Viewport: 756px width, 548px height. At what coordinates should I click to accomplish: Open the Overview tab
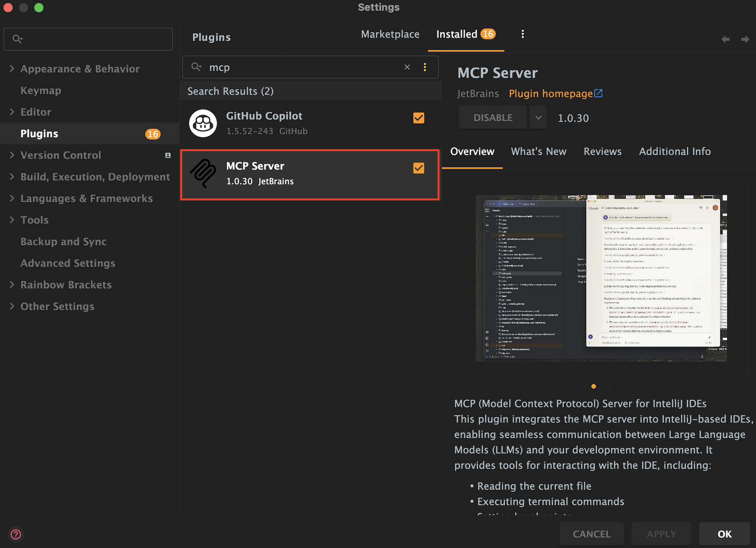pyautogui.click(x=472, y=152)
